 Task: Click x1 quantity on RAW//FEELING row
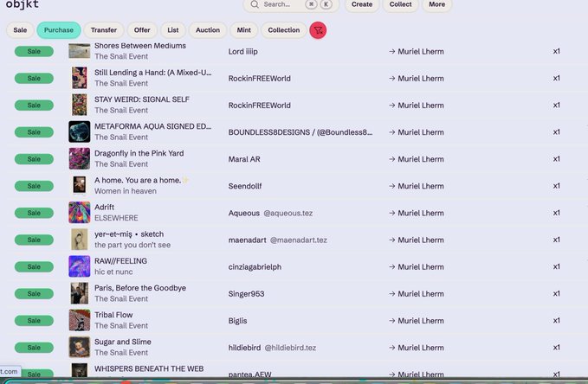(557, 267)
